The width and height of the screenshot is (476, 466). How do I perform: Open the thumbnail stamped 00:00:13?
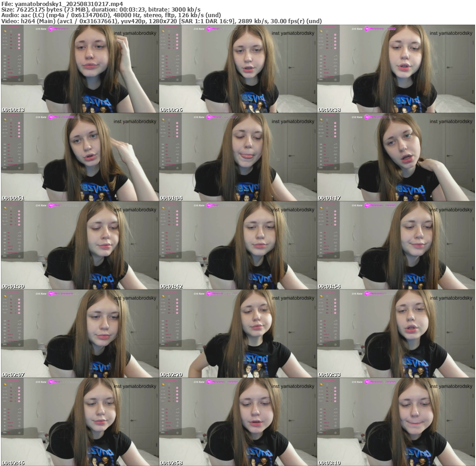point(80,69)
